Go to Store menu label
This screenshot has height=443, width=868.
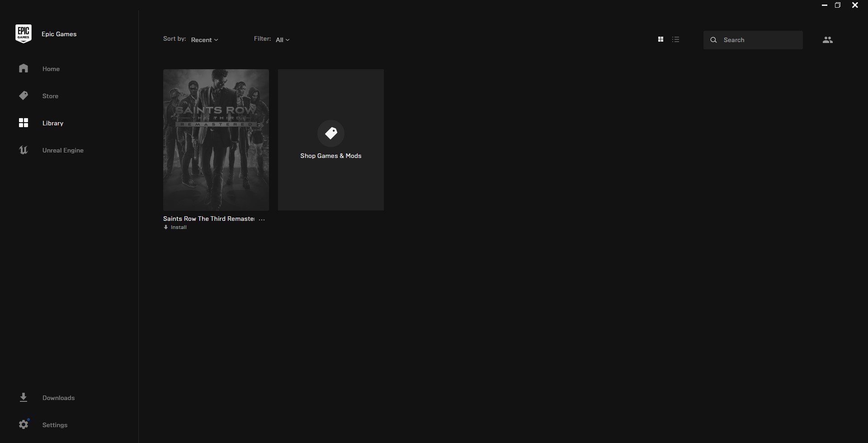[50, 96]
